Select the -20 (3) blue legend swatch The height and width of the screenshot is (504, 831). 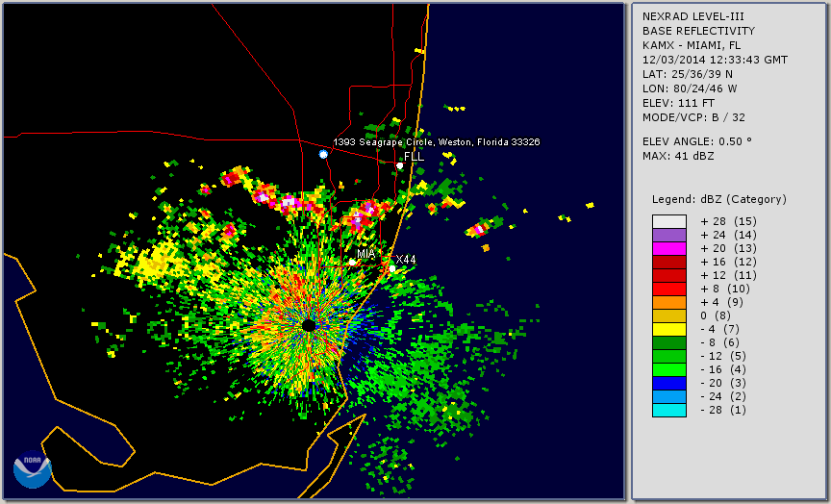669,383
